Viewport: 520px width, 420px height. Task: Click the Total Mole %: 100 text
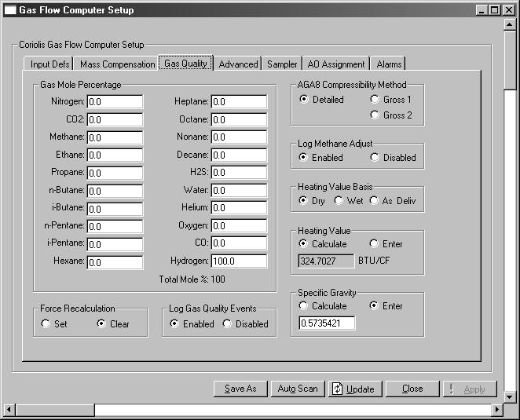pos(192,279)
